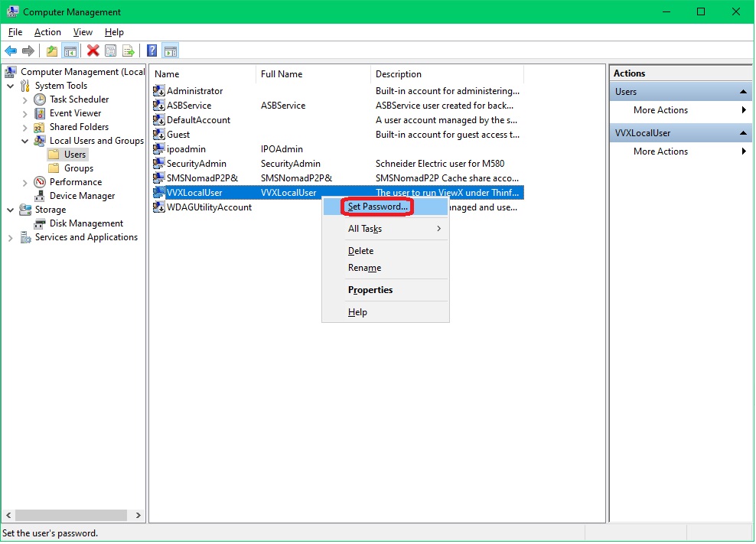Viewport: 756px width, 544px height.
Task: Click the Export List toolbar icon
Action: click(x=129, y=50)
